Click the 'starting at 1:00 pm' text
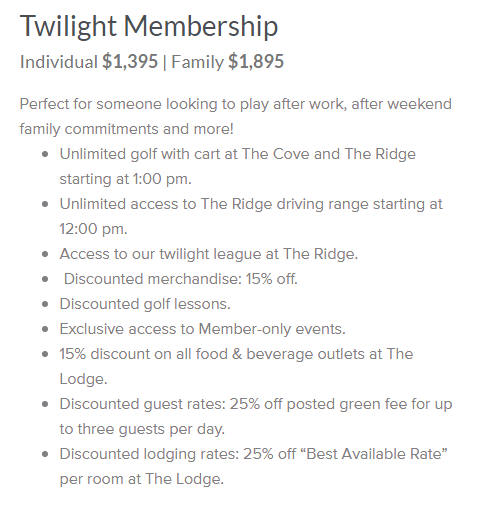482x510 pixels. (126, 179)
